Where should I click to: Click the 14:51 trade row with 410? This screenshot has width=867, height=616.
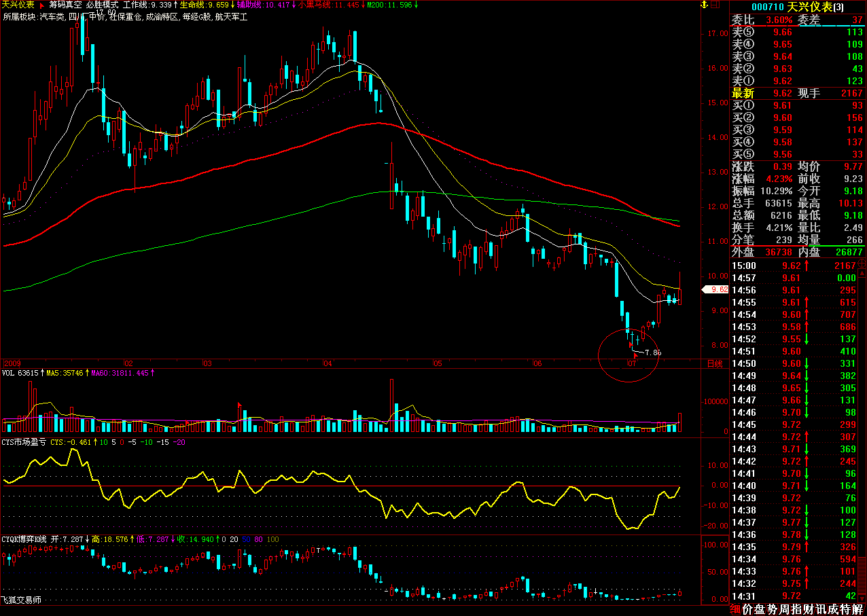[x=795, y=351]
